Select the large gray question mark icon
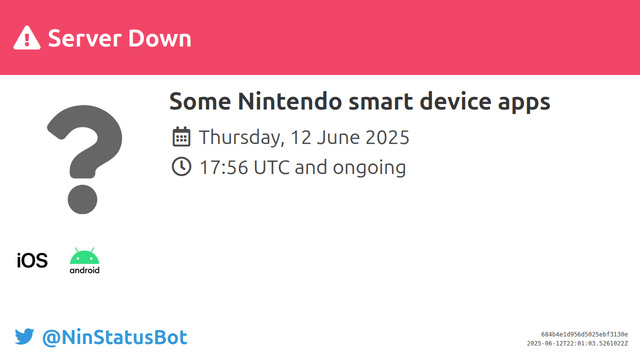The image size is (640, 360). [84, 159]
